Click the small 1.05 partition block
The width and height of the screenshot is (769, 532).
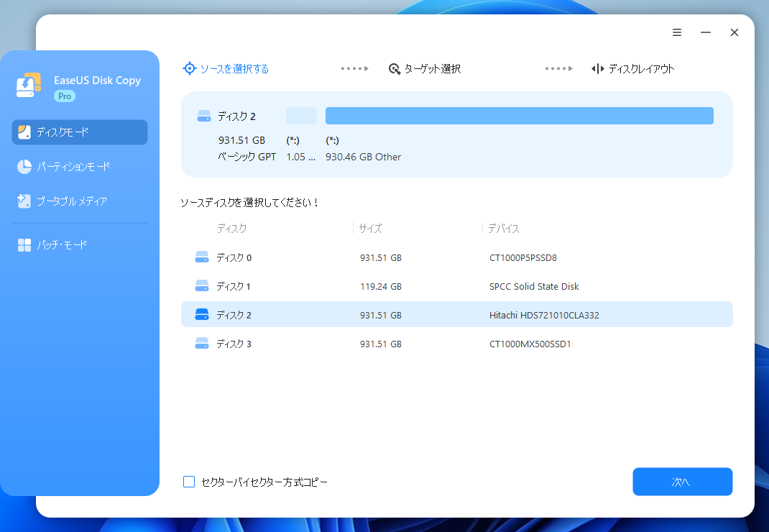coord(301,116)
